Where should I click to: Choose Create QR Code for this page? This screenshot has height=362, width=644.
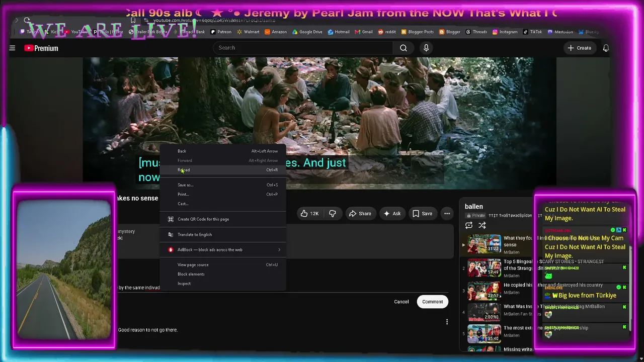click(222, 219)
